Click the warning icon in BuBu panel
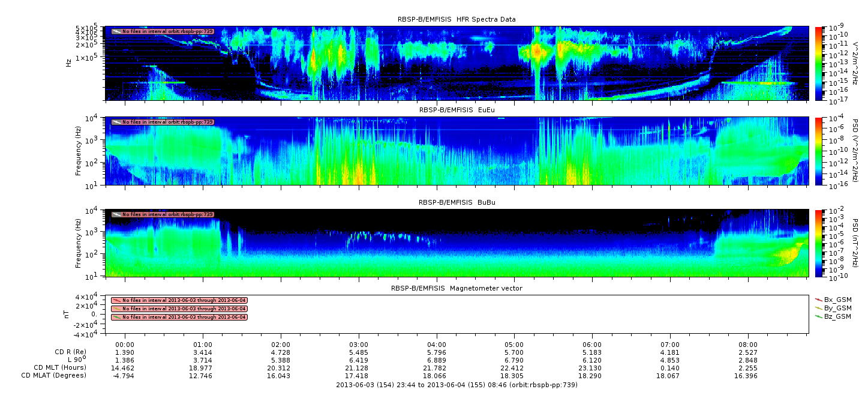 tap(116, 214)
